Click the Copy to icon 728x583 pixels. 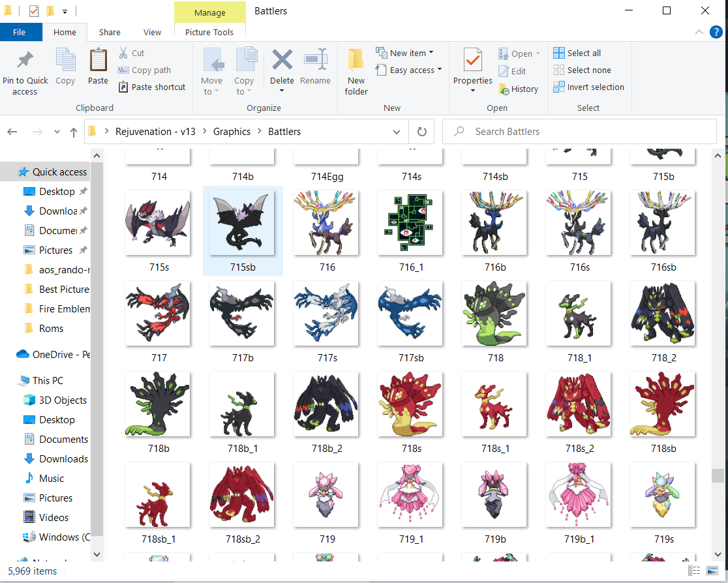tap(246, 60)
